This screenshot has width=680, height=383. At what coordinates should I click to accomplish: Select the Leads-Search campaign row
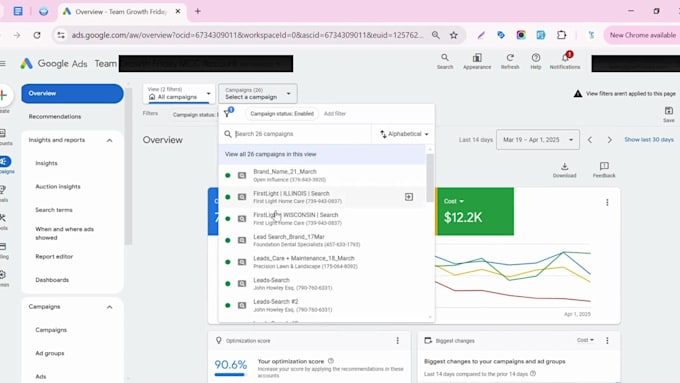tap(322, 284)
